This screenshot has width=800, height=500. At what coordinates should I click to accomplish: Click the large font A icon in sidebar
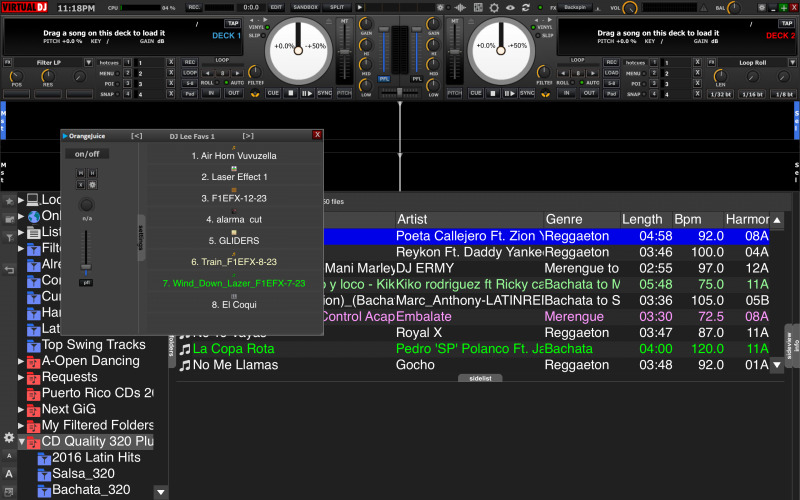(x=9, y=473)
